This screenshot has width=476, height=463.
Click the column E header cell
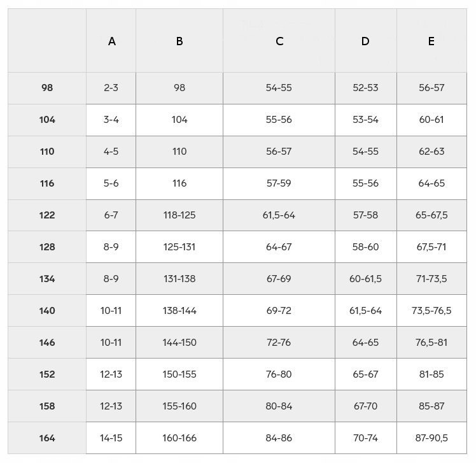[431, 41]
